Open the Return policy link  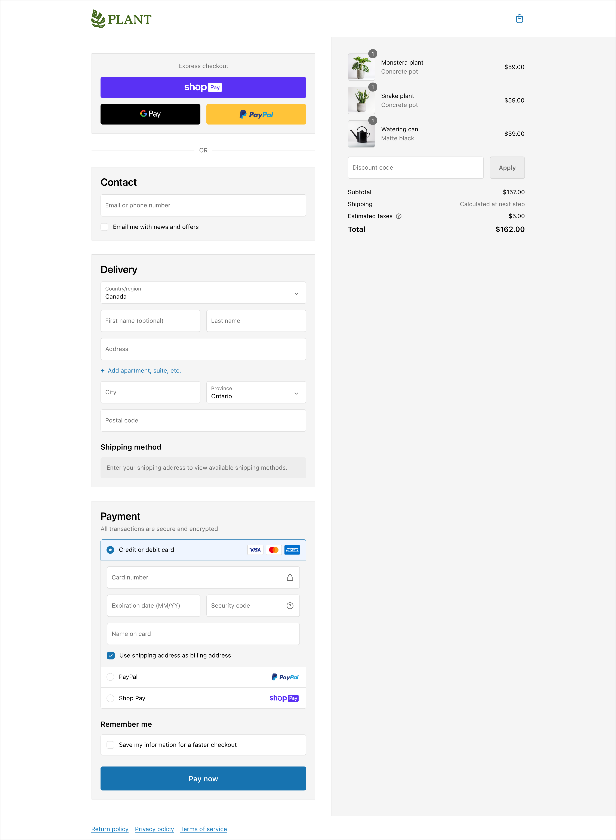110,829
